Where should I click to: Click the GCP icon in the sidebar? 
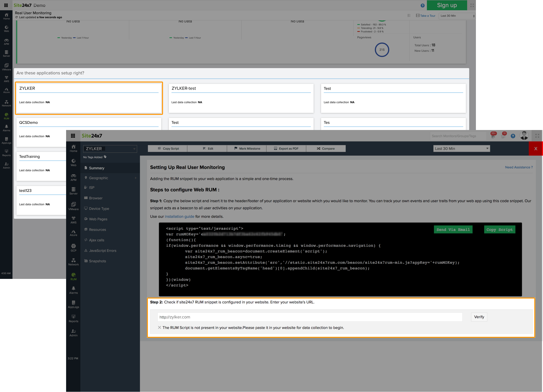[73, 248]
